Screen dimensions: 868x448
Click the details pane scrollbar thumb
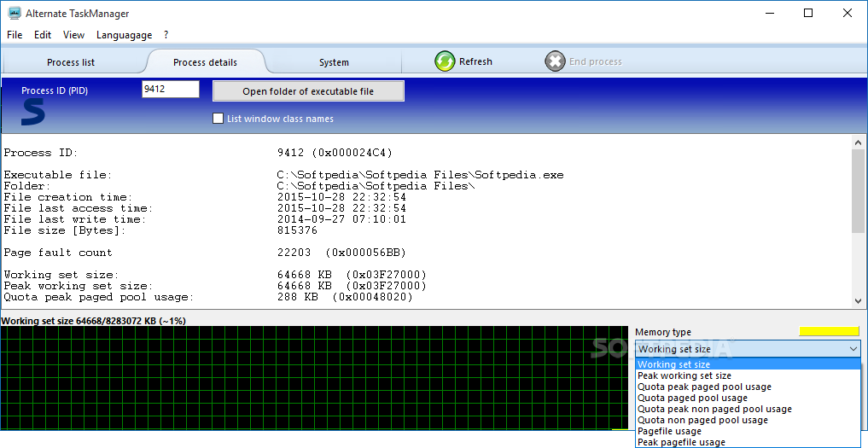pos(858,191)
